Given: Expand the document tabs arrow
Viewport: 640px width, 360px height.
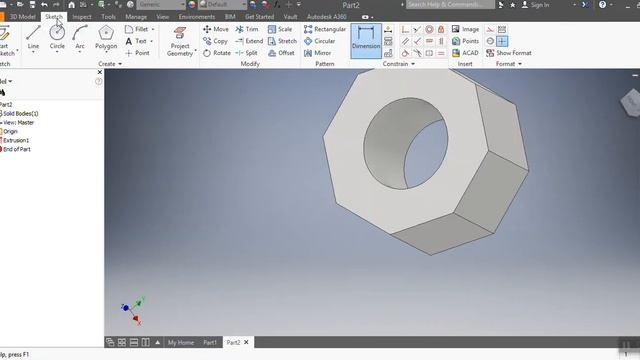Looking at the screenshot, I should pyautogui.click(x=158, y=342).
